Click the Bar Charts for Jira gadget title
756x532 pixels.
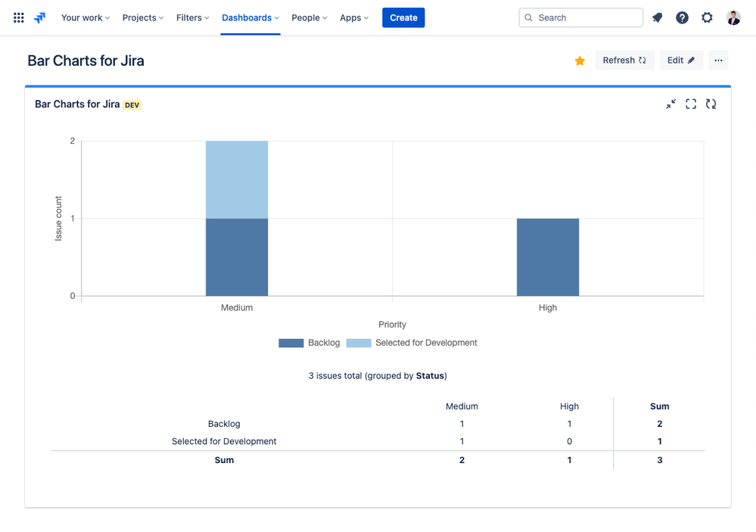[77, 104]
